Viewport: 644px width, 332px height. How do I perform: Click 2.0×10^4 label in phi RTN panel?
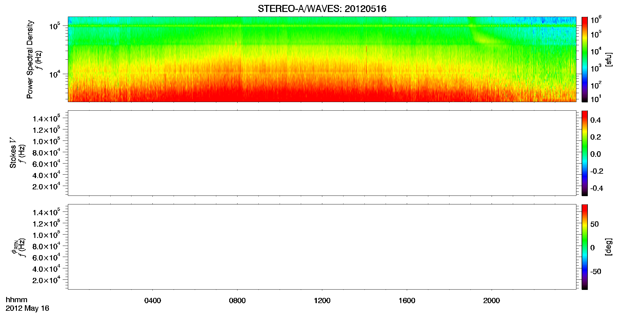click(46, 280)
